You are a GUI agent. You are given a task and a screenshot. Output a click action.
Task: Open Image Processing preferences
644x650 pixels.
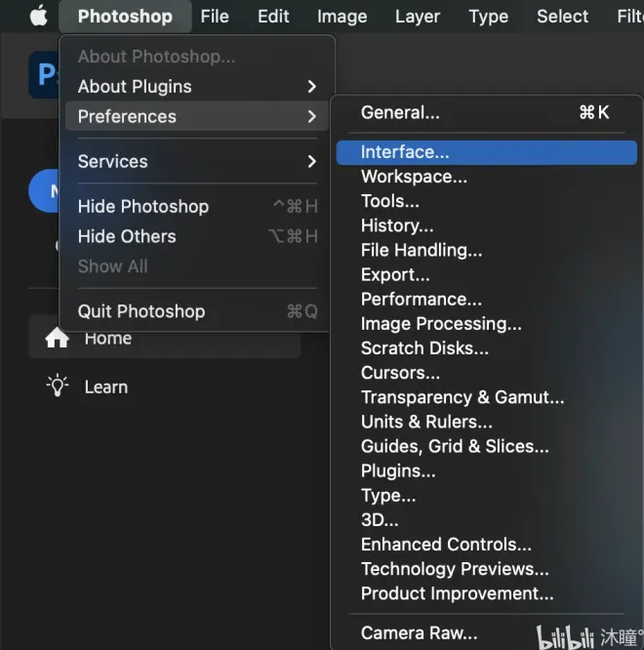coord(487,323)
